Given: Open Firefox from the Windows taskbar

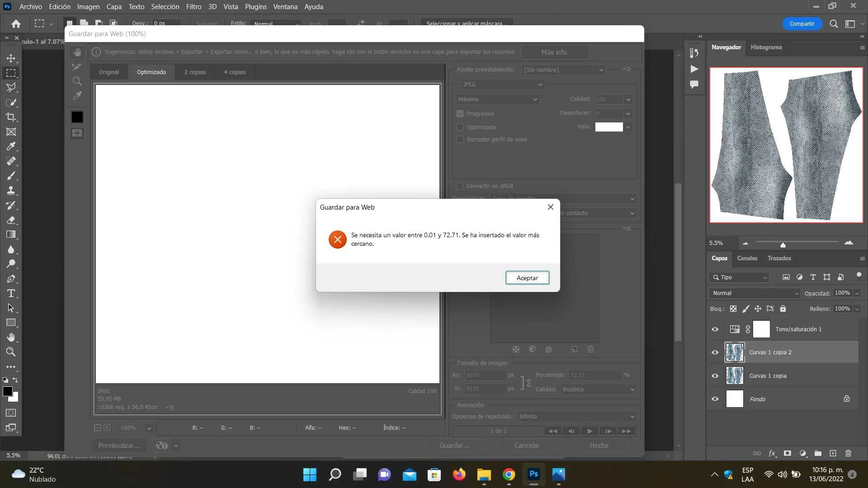Looking at the screenshot, I should 459,474.
